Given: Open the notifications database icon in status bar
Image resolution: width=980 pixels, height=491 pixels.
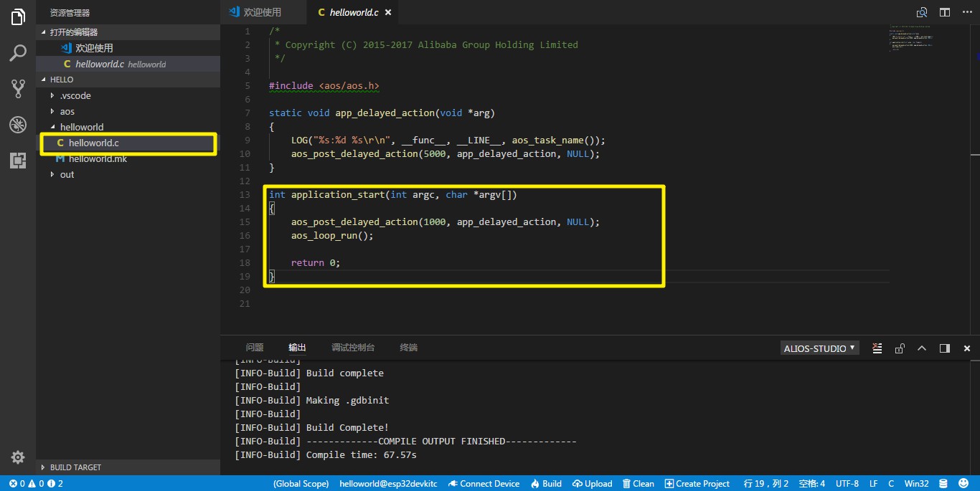Looking at the screenshot, I should [x=943, y=484].
